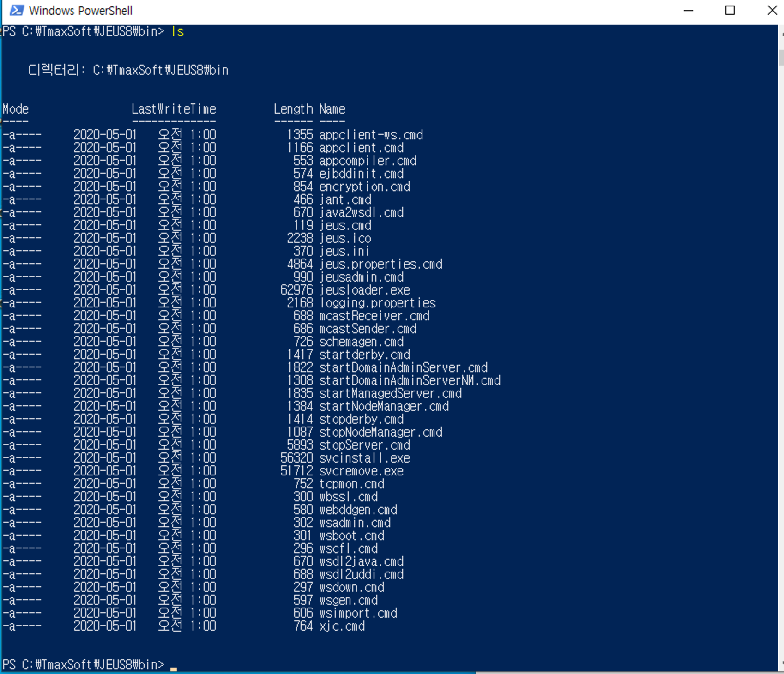Click the Length column header
784x674 pixels.
[x=293, y=109]
